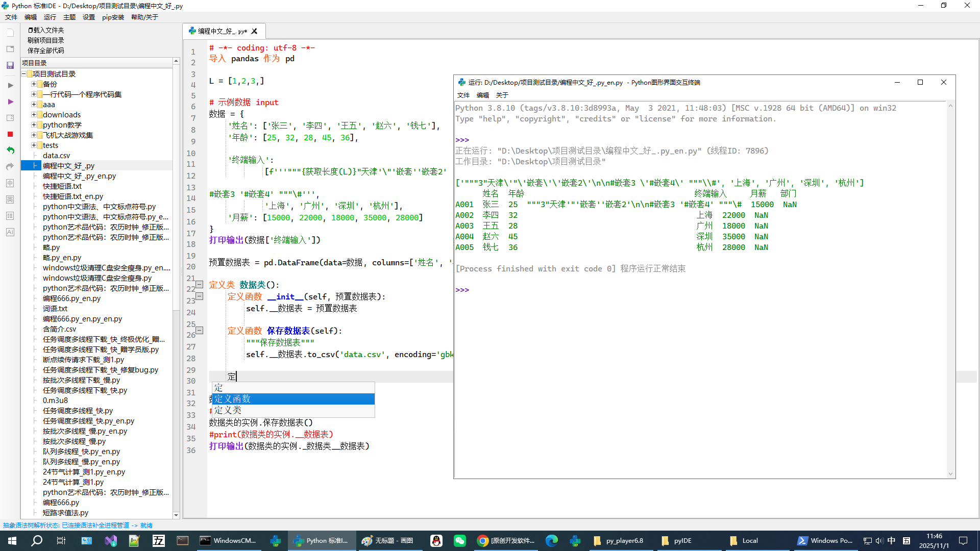Click the purple run arrow icon
Viewport: 980px width, 551px height.
coord(10,102)
